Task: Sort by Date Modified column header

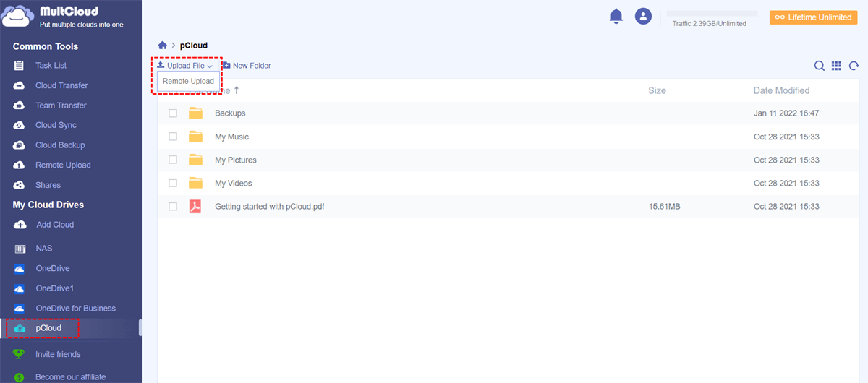Action: [x=781, y=90]
